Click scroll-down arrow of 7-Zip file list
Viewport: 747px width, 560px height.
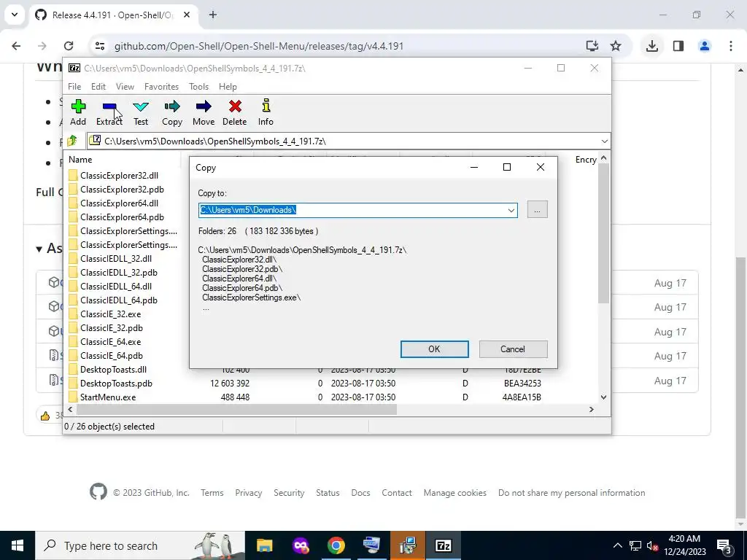click(x=603, y=397)
